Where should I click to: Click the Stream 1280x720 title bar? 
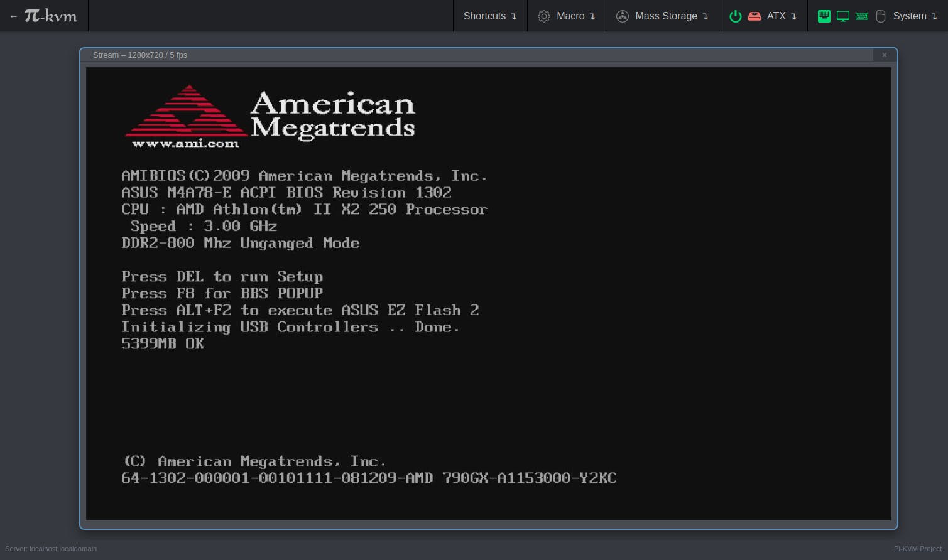click(x=440, y=55)
